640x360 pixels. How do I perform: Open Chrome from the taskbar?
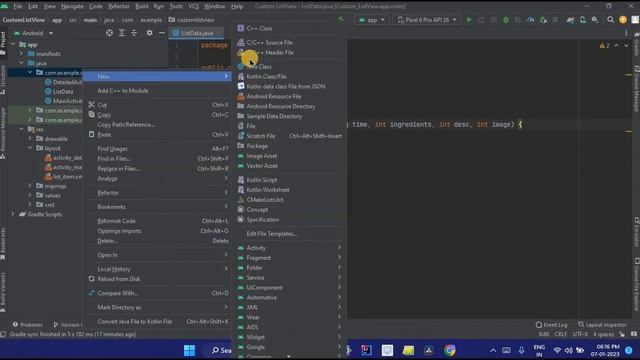(450, 350)
